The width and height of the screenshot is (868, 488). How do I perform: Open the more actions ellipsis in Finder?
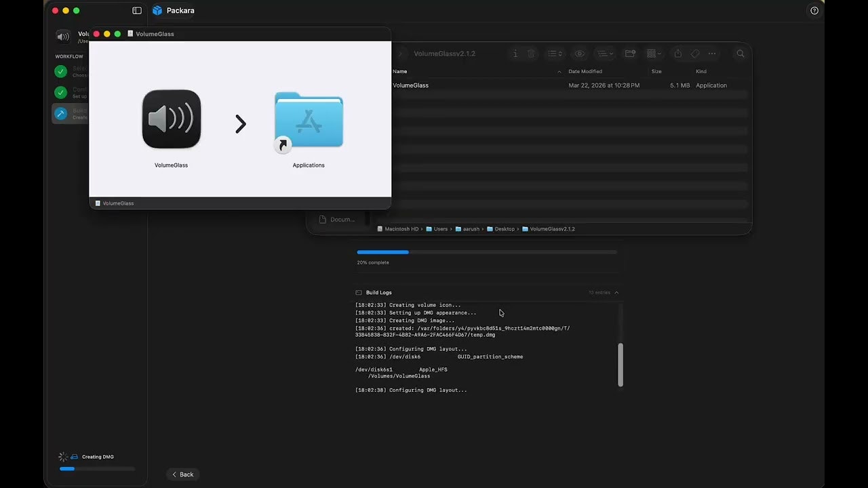712,54
